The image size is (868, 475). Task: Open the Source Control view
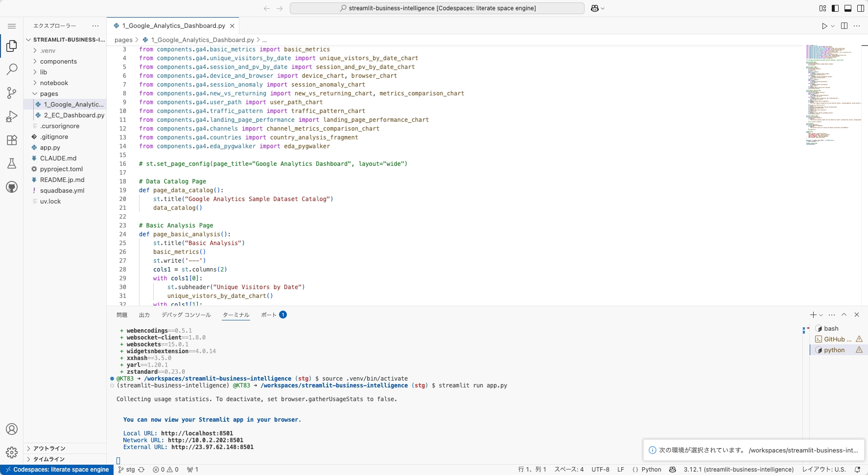coord(12,93)
